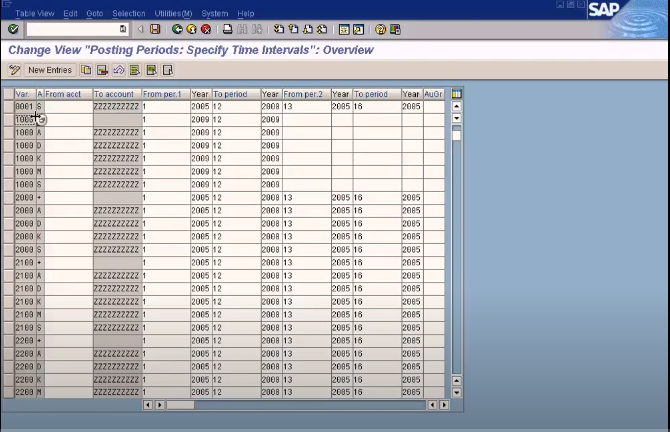Image resolution: width=670 pixels, height=432 pixels.
Task: Open the System menu
Action: point(215,13)
